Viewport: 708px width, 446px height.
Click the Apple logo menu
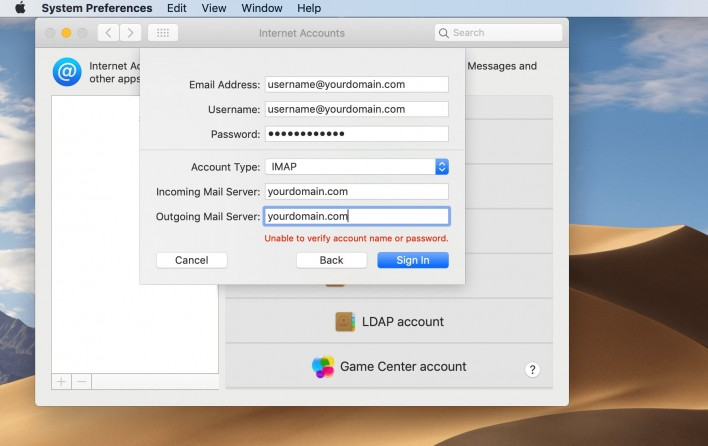coord(19,8)
